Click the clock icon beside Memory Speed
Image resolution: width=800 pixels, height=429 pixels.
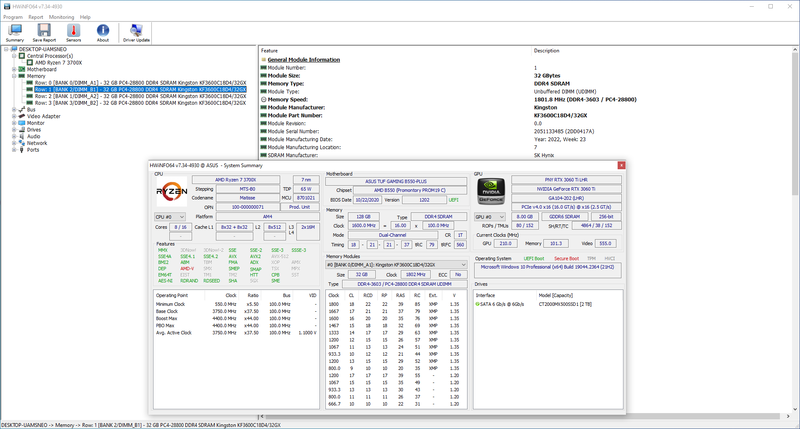click(x=264, y=99)
